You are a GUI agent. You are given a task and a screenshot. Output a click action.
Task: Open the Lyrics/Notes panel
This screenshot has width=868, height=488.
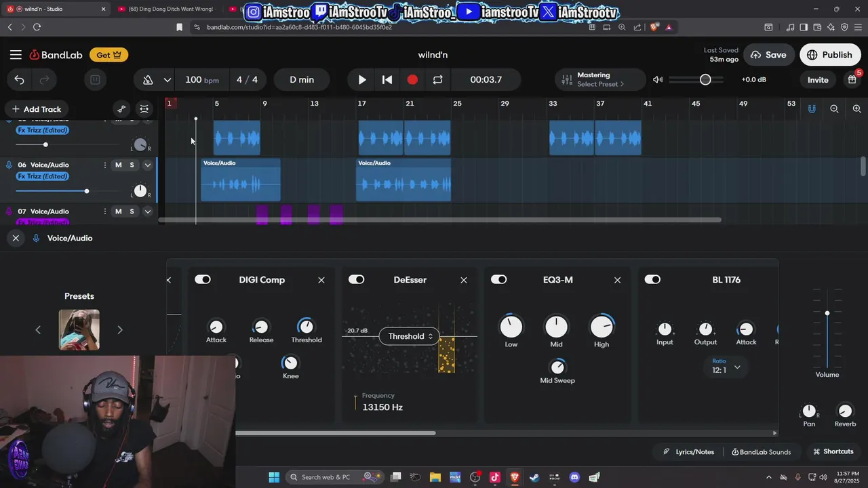688,451
